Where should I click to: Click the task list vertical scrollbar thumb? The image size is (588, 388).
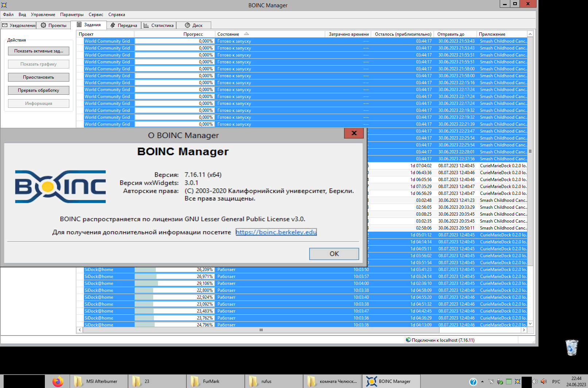(x=530, y=151)
